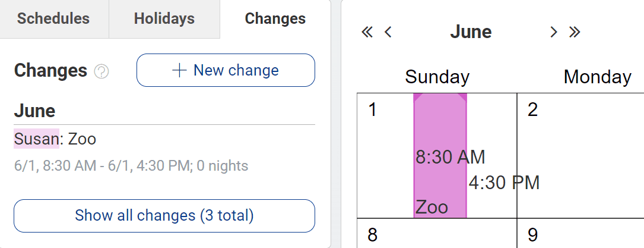This screenshot has width=644, height=248.
Task: Click the plus icon in New change
Action: coord(179,70)
